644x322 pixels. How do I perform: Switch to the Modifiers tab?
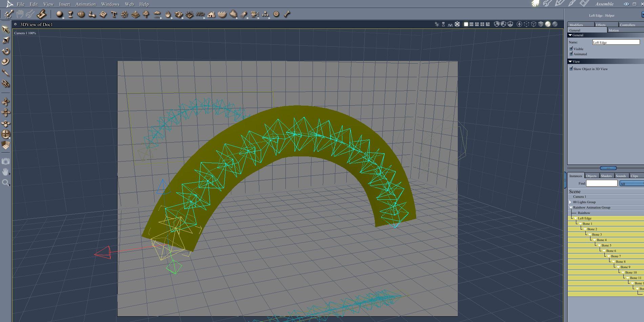click(x=581, y=25)
